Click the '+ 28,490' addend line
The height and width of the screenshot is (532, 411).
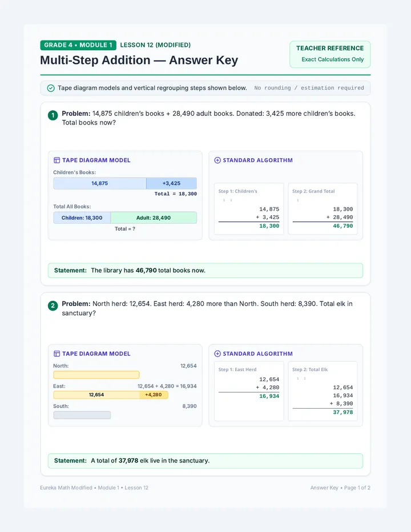click(340, 217)
